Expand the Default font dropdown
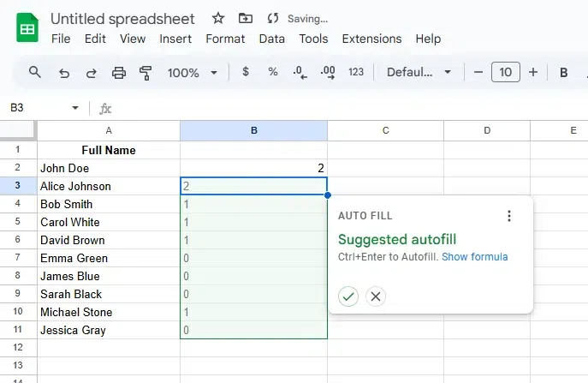588x383 pixels. tap(419, 73)
